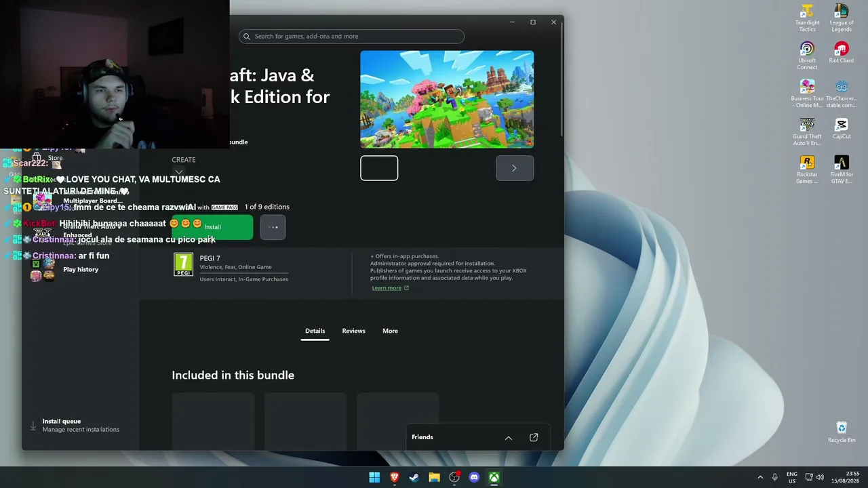
Task: Click the PEGI 7 rating badge
Action: click(x=183, y=264)
